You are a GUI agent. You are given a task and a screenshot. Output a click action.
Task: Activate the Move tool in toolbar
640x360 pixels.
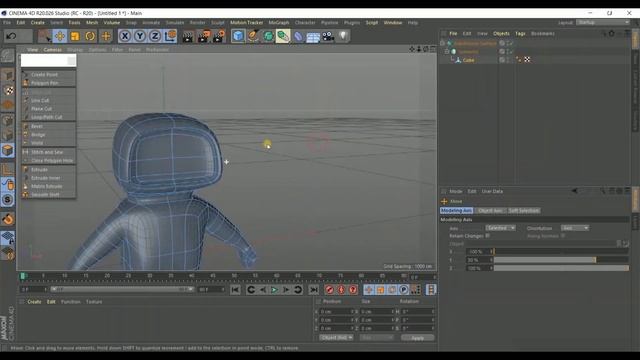point(60,36)
